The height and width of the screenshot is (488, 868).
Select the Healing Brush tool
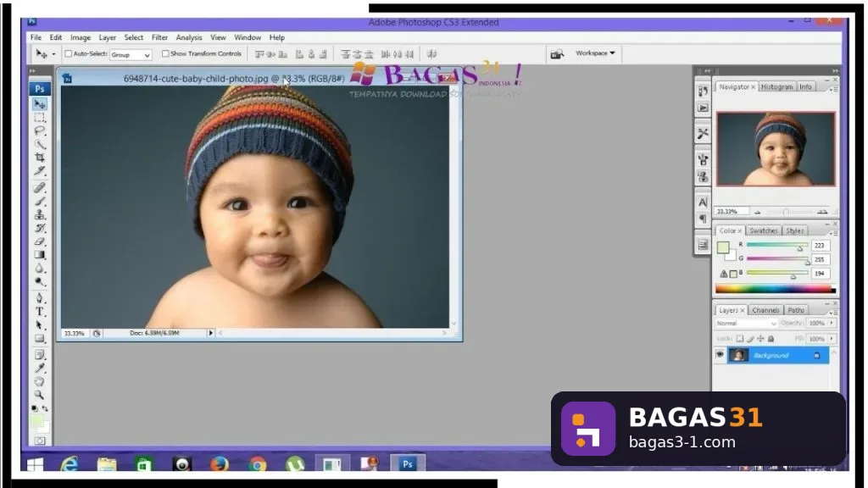click(x=39, y=187)
